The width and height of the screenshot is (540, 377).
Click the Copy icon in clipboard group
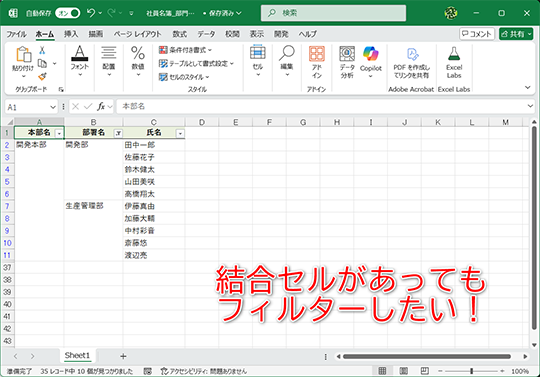tap(42, 63)
